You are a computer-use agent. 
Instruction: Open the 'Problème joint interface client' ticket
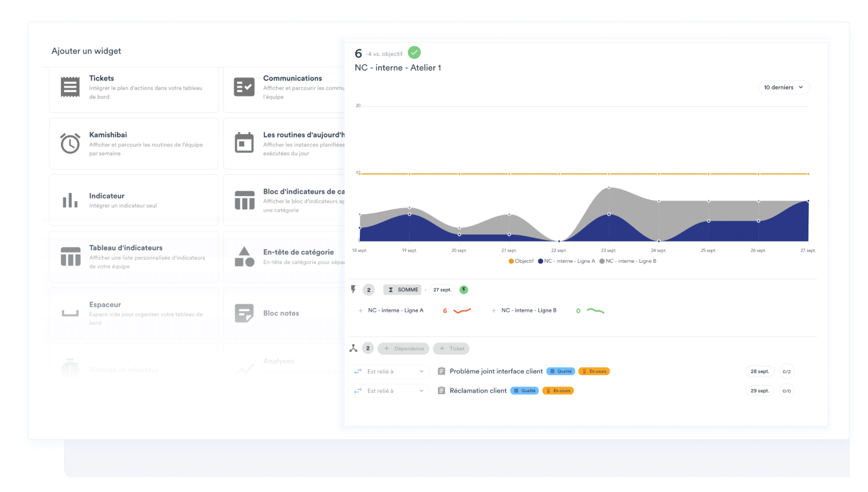pos(496,371)
